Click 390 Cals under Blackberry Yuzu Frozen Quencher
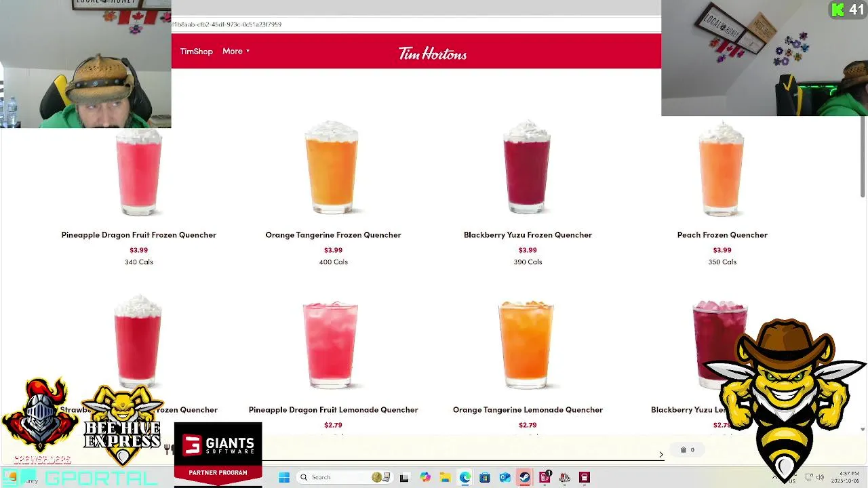 (528, 262)
